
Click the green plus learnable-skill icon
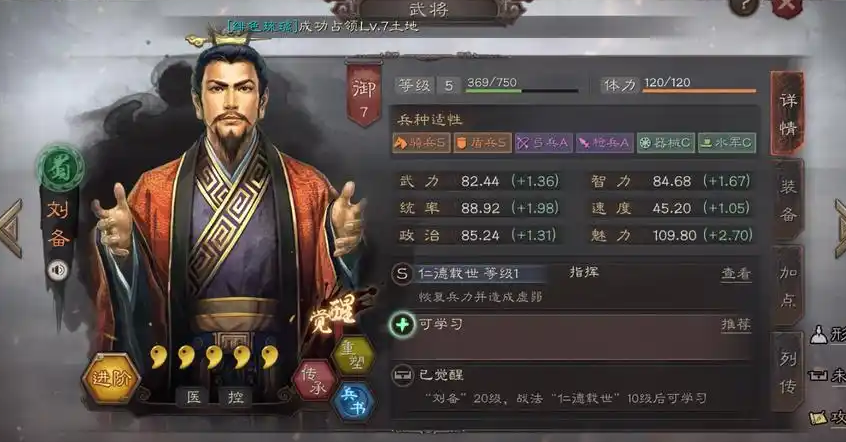402,325
